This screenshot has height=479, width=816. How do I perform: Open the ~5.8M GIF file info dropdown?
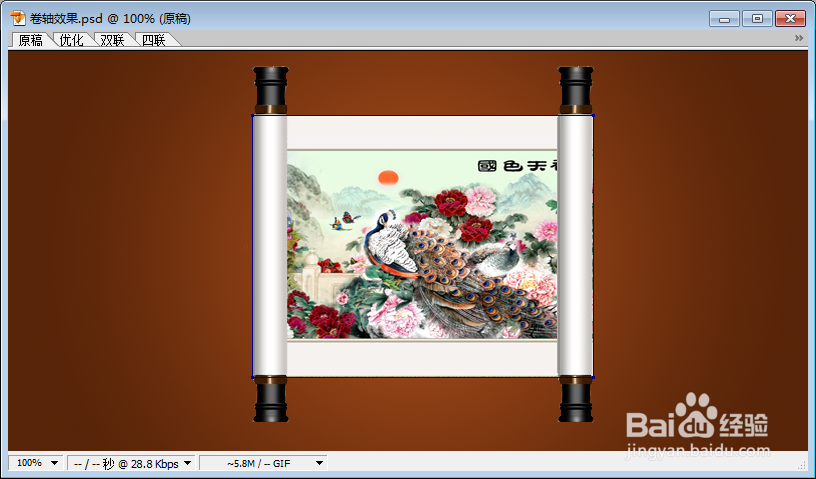click(x=263, y=463)
